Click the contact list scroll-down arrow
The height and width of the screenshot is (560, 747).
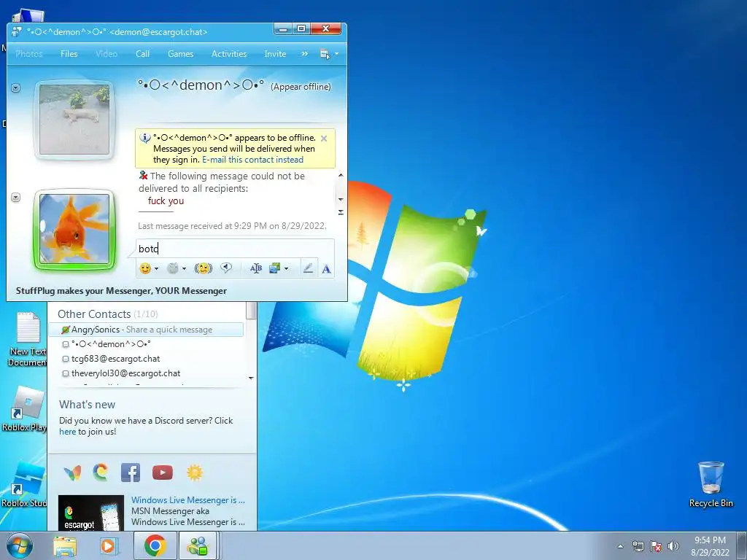coord(251,378)
